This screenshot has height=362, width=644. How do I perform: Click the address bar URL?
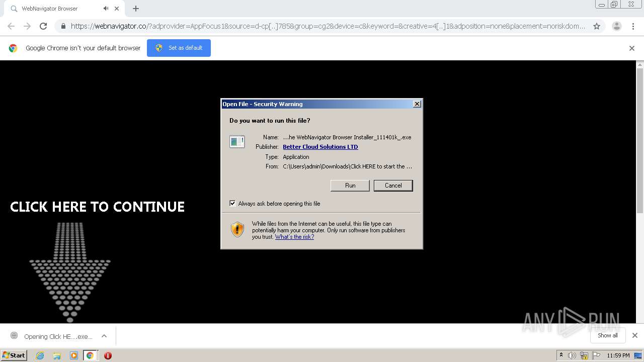(328, 26)
